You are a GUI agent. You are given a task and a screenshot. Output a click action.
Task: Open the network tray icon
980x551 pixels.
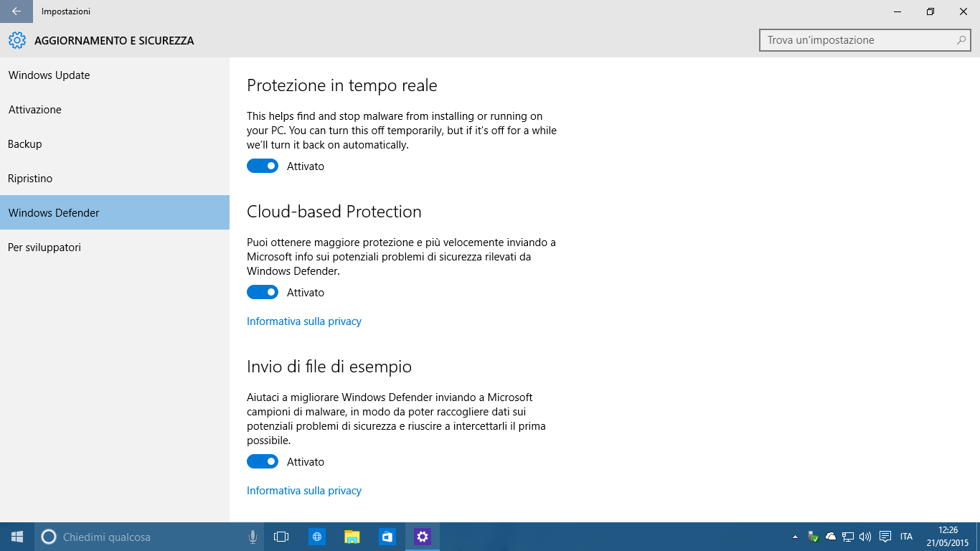(848, 537)
